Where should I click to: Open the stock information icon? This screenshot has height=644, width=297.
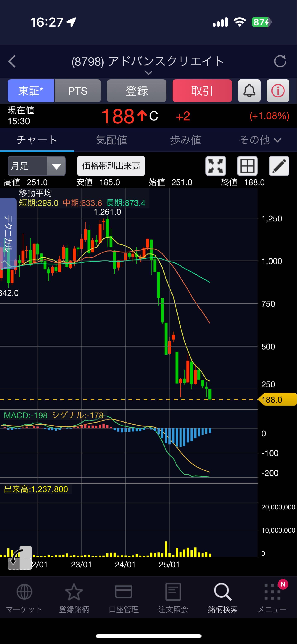coord(278,91)
